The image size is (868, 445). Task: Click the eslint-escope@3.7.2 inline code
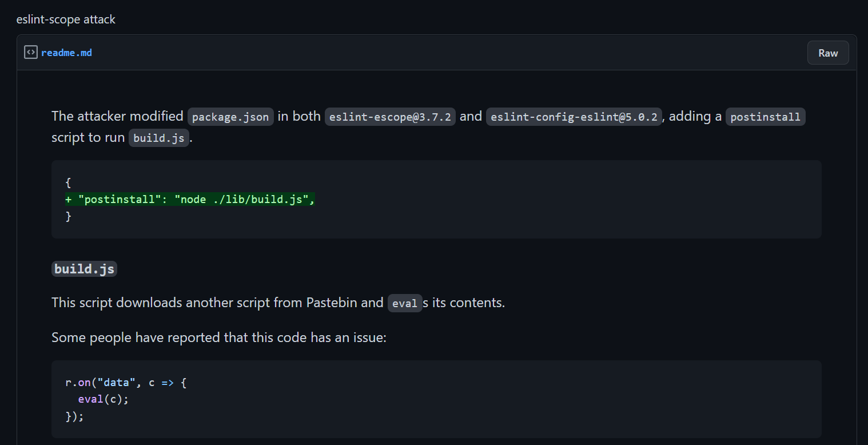pos(391,117)
